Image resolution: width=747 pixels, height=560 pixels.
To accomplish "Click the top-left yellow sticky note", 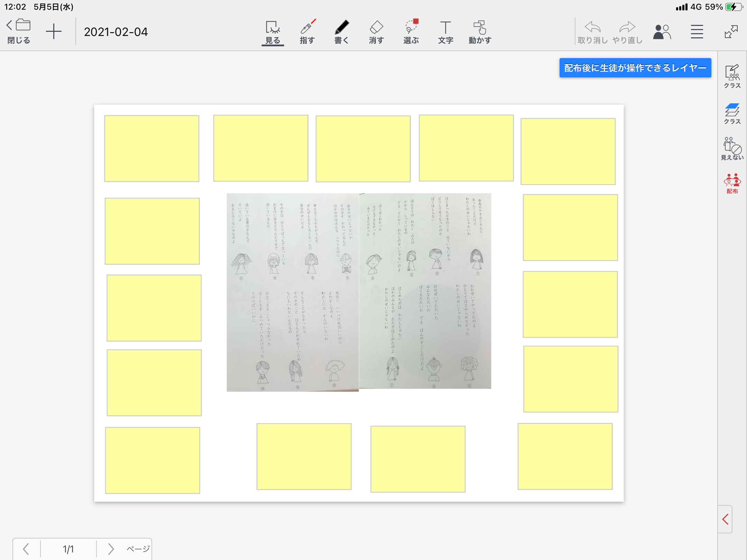I will (151, 149).
